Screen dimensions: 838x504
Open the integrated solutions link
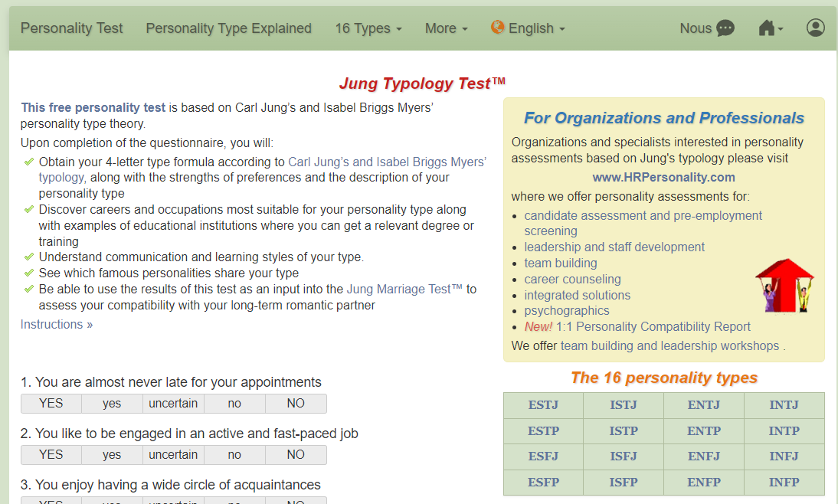click(578, 295)
